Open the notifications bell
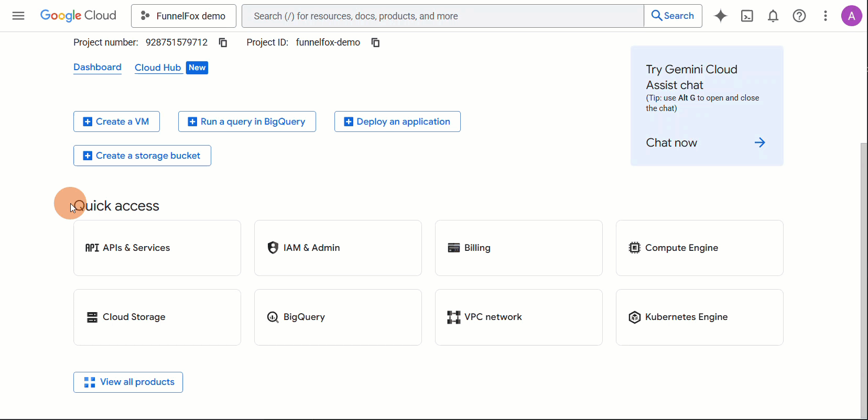868x420 pixels. (773, 16)
